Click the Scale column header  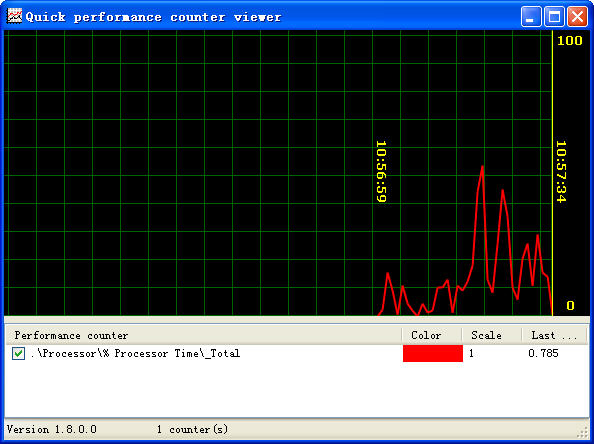click(492, 335)
